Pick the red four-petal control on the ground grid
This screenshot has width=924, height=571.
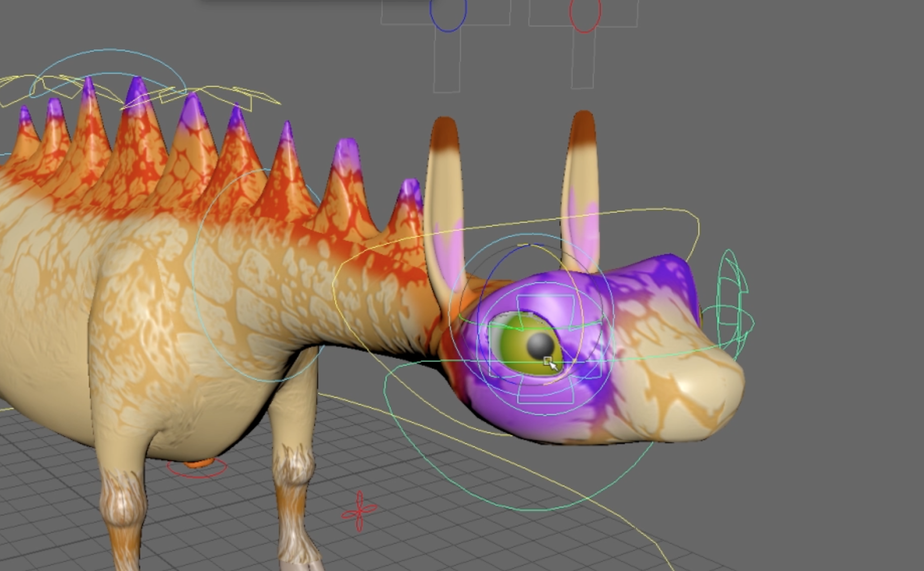[x=359, y=511]
